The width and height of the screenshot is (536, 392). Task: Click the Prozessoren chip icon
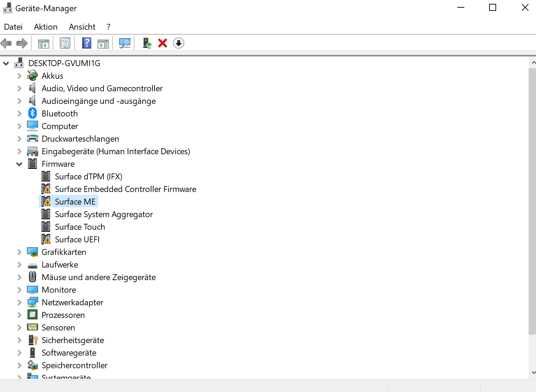tap(33, 315)
